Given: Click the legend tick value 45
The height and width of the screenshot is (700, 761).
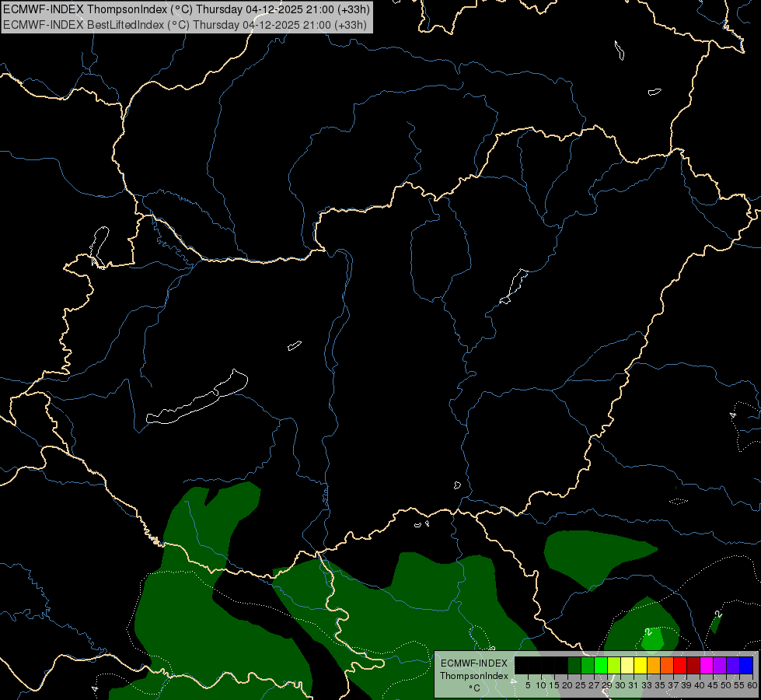Looking at the screenshot, I should click(713, 685).
